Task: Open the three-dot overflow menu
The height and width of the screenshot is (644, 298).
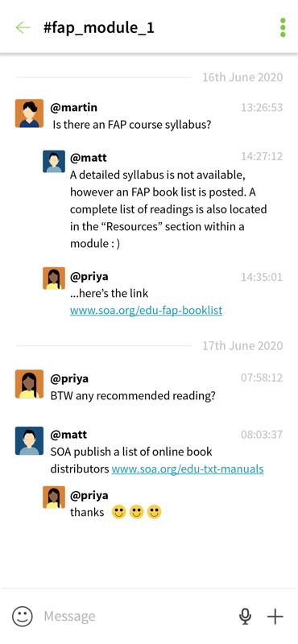Action: click(283, 28)
